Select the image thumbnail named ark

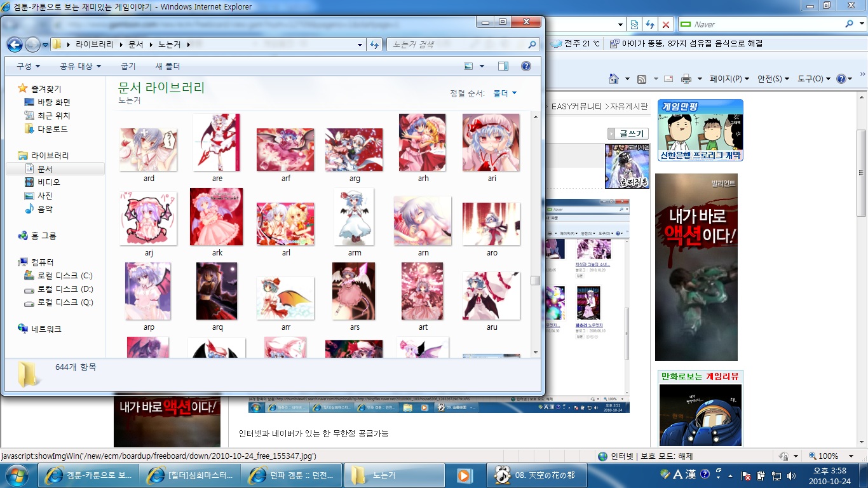[217, 217]
